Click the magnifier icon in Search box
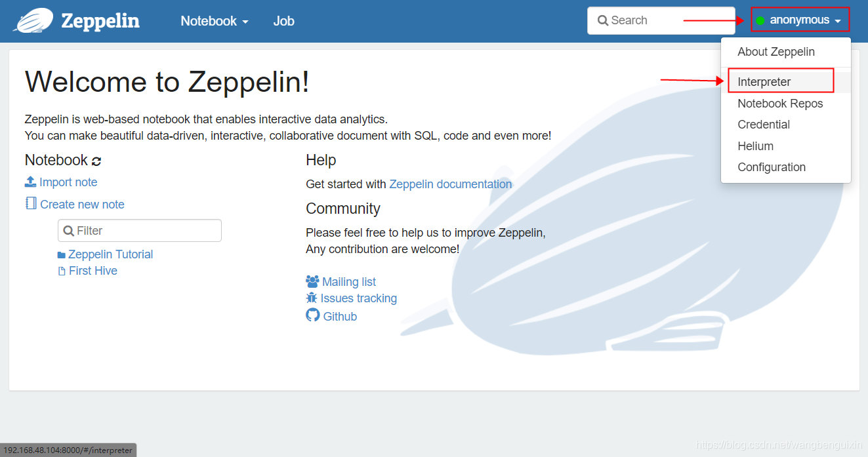 point(603,20)
